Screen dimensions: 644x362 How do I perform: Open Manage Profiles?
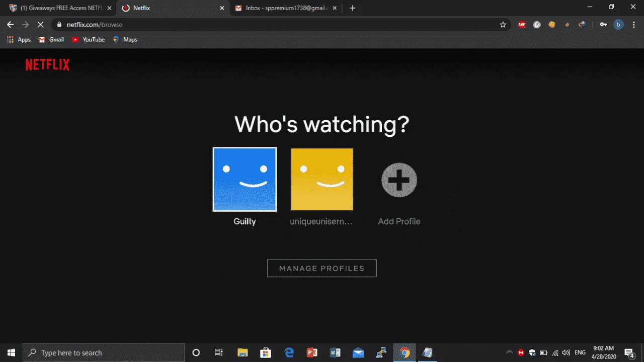coord(322,268)
